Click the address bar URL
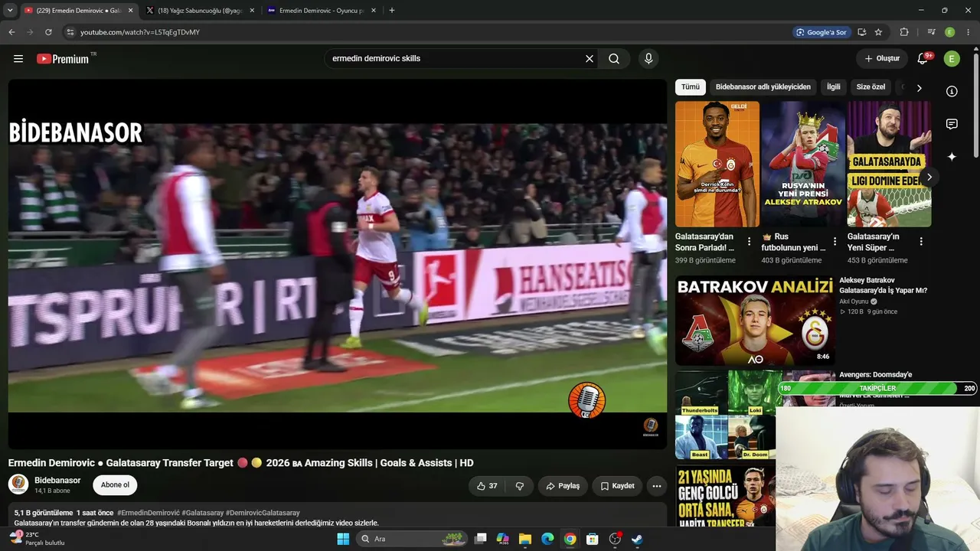Image resolution: width=980 pixels, height=551 pixels. tap(140, 32)
